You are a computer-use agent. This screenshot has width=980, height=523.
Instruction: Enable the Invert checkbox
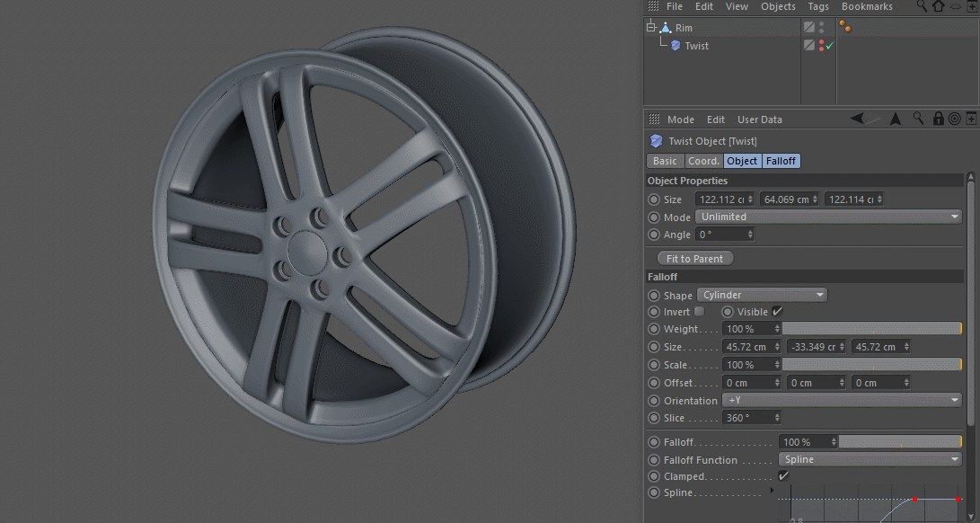pos(700,312)
